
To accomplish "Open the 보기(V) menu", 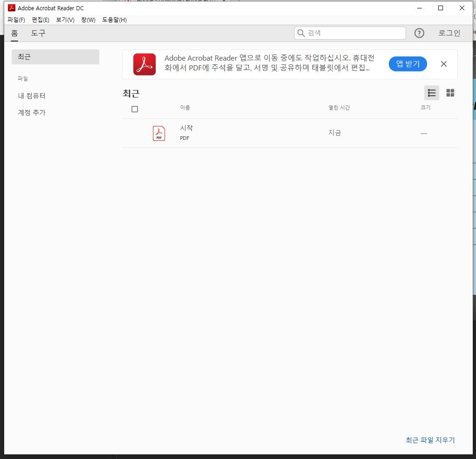I will point(65,20).
